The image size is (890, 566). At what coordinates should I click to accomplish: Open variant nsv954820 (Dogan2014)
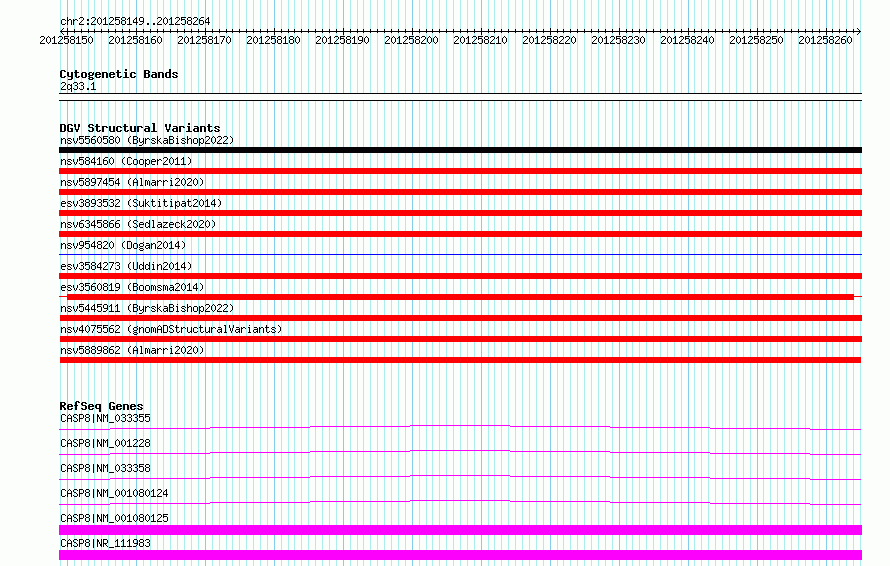123,245
